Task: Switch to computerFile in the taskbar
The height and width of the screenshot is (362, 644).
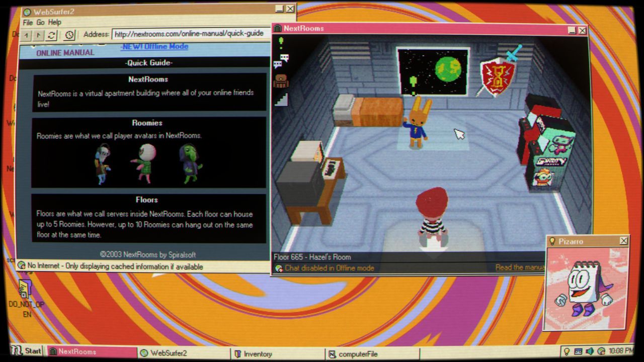Action: coord(371,354)
